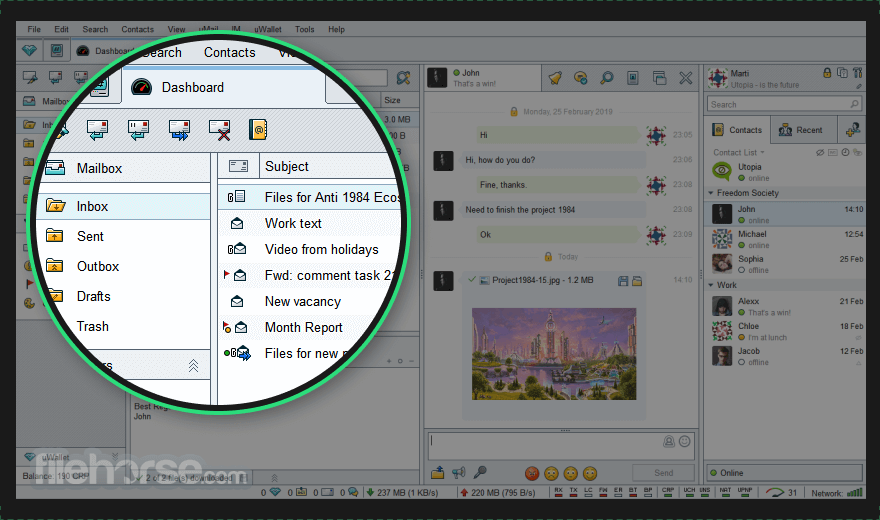Click the send file icon below chat input
This screenshot has height=520, width=880.
click(438, 473)
